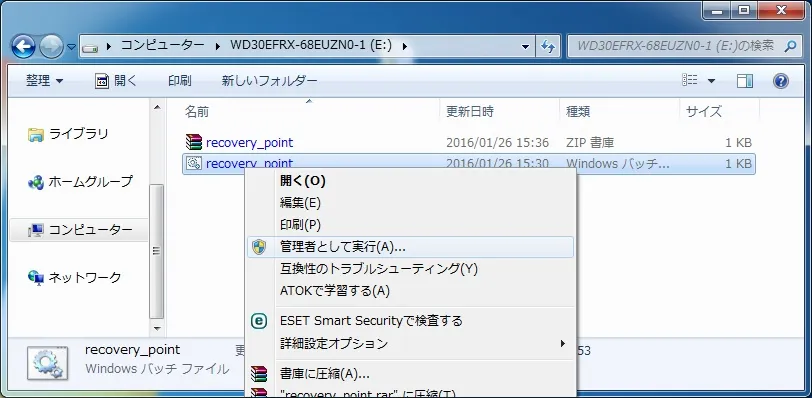
Task: Select コンピューター in the navigation pane
Action: 79,230
